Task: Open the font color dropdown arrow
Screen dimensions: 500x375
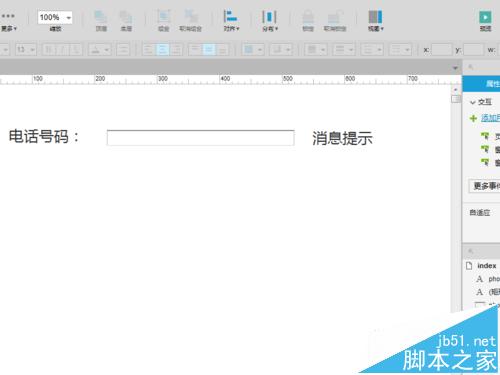Action: pos(107,50)
